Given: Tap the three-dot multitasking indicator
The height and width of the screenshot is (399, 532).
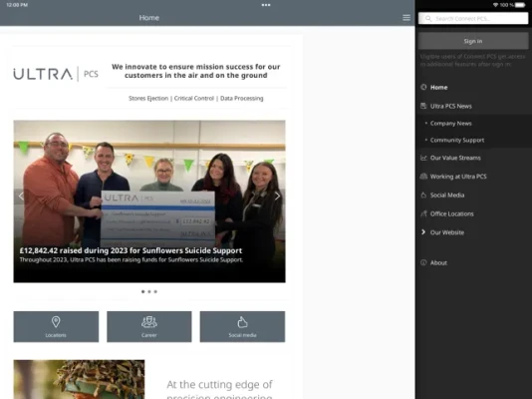Looking at the screenshot, I should click(266, 5).
